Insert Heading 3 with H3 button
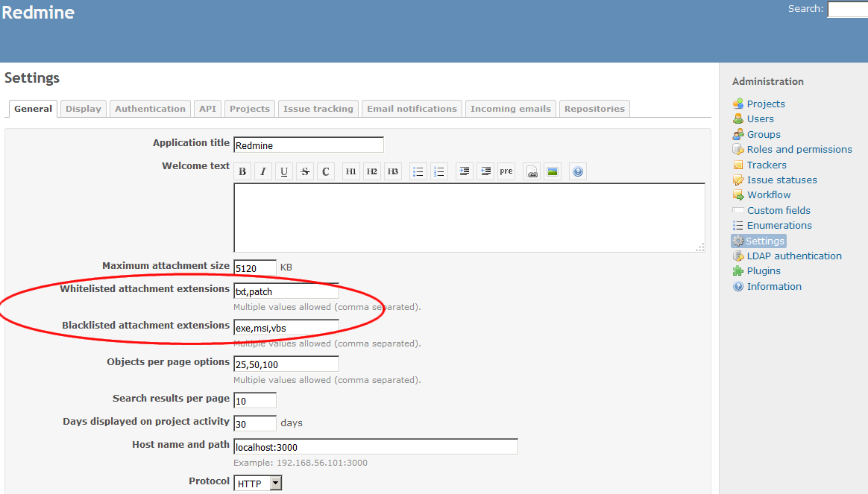Image resolution: width=868 pixels, height=494 pixels. (x=393, y=171)
